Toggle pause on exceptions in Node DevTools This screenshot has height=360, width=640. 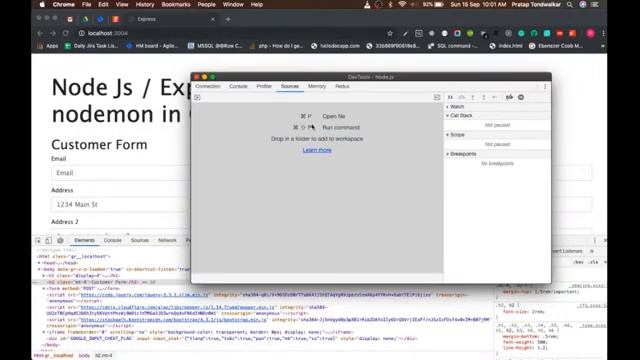tap(521, 97)
